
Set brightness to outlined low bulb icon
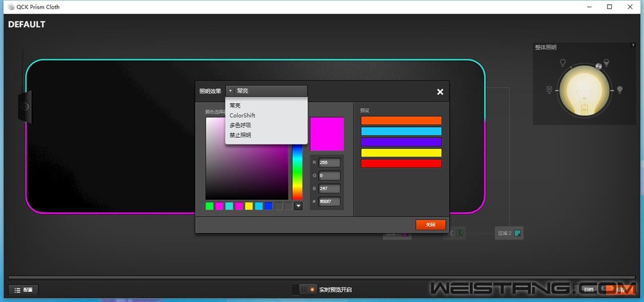pos(563,63)
